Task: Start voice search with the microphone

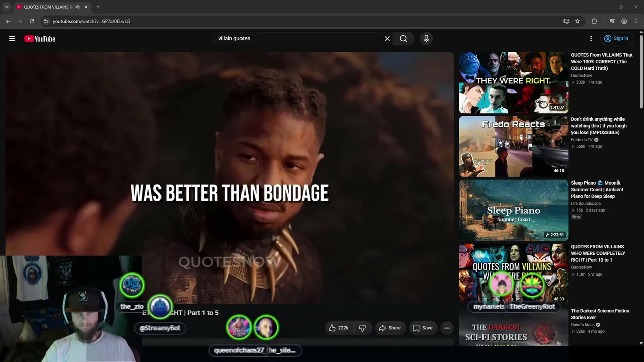Action: click(426, 39)
